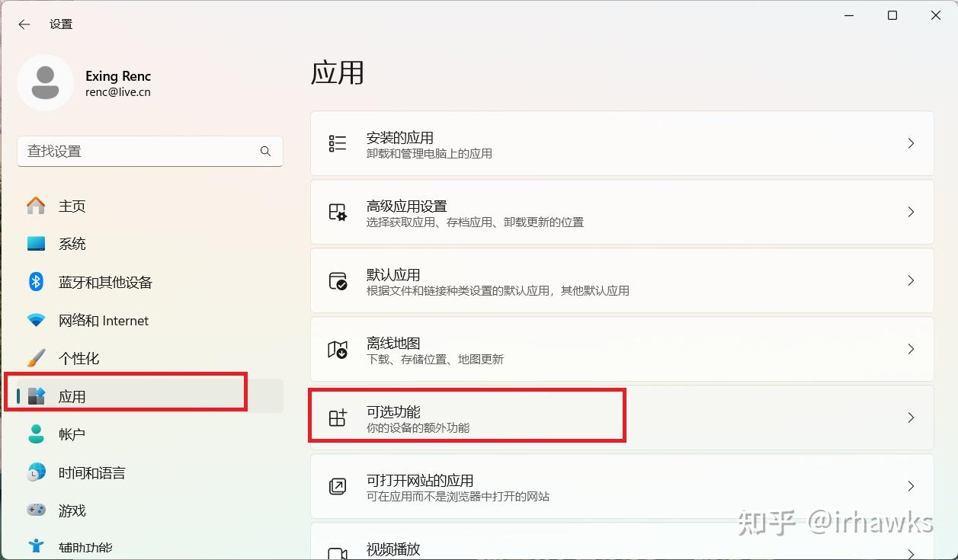
Task: Click the 个性化 paintbrush icon
Action: click(x=36, y=358)
